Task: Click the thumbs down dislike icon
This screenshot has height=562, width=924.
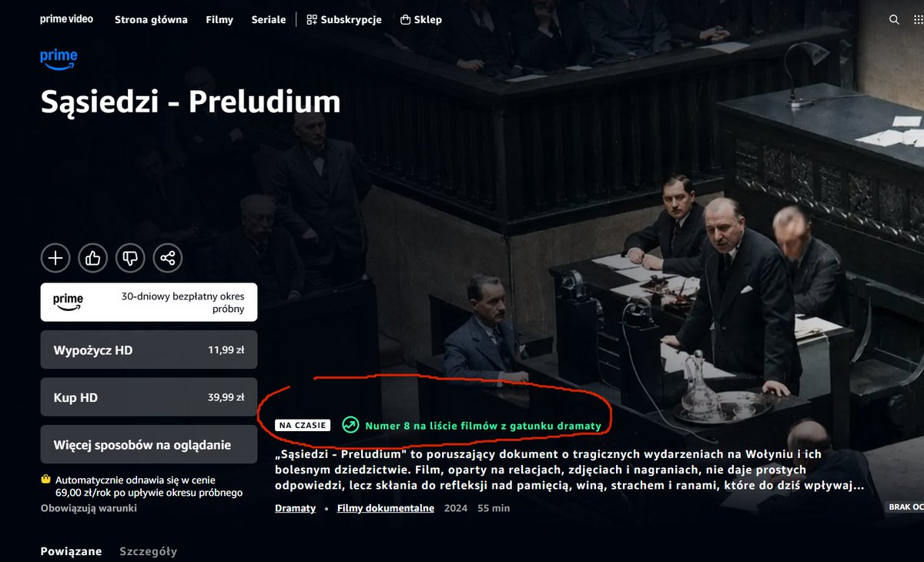Action: point(130,258)
